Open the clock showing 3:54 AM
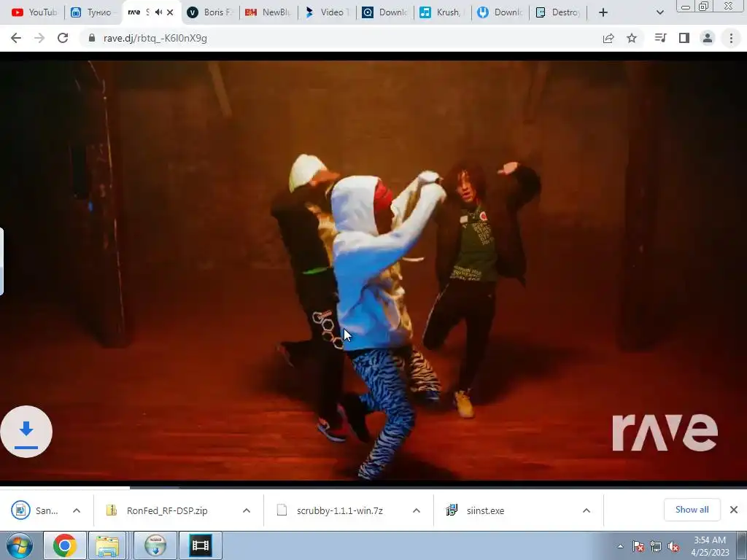This screenshot has height=560, width=747. (x=709, y=546)
